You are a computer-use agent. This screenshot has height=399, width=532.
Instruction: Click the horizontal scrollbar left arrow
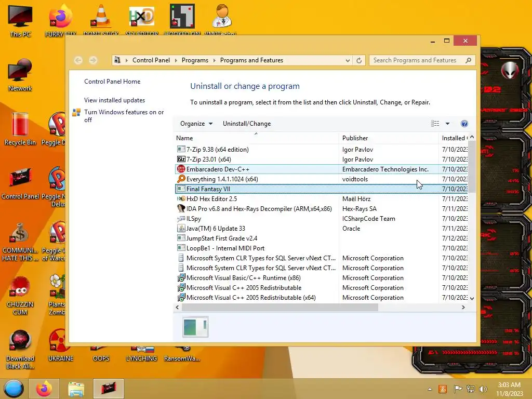click(177, 308)
